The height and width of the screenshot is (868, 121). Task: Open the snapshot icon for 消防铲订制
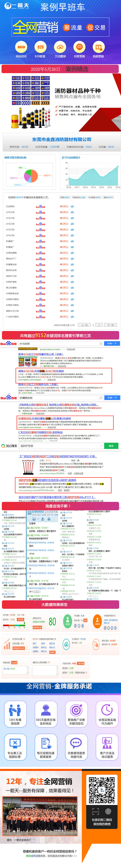coord(72,276)
